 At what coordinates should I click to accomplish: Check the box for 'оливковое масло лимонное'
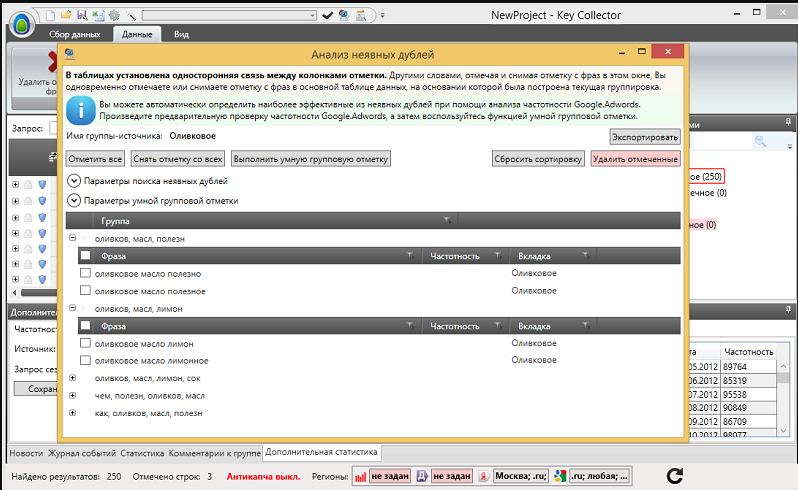[x=86, y=360]
